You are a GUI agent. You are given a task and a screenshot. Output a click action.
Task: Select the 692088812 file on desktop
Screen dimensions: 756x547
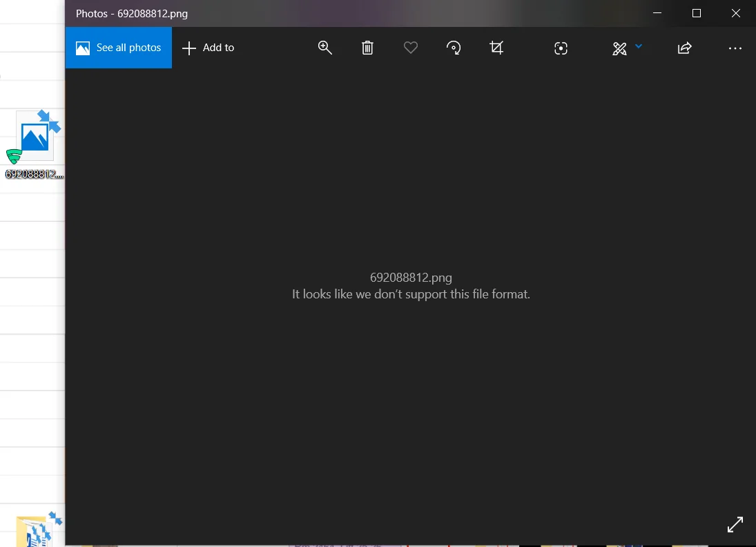(35, 145)
